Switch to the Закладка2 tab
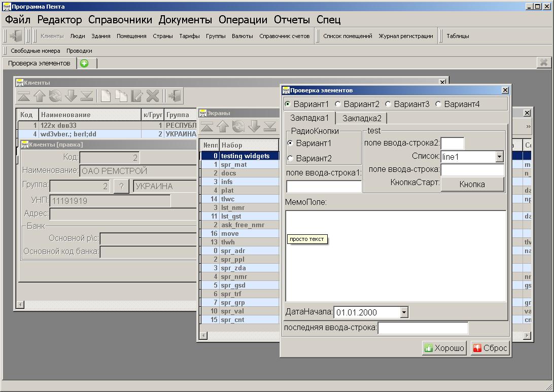This screenshot has height=392, width=554. coord(362,118)
